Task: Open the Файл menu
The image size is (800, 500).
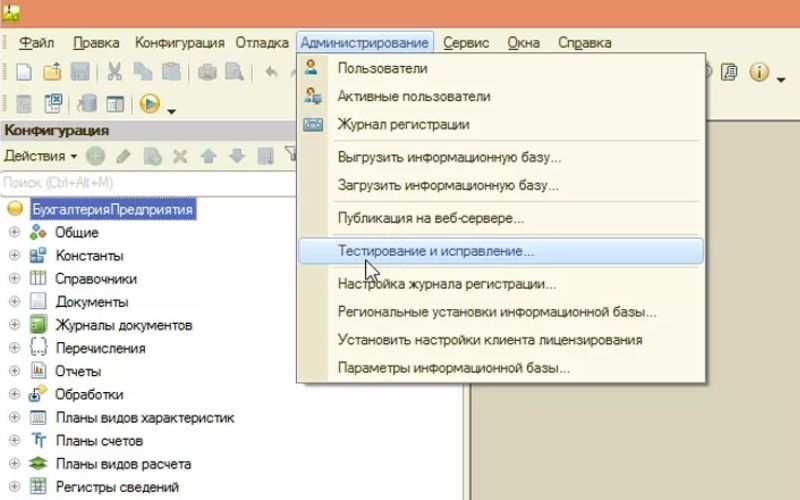Action: point(36,43)
